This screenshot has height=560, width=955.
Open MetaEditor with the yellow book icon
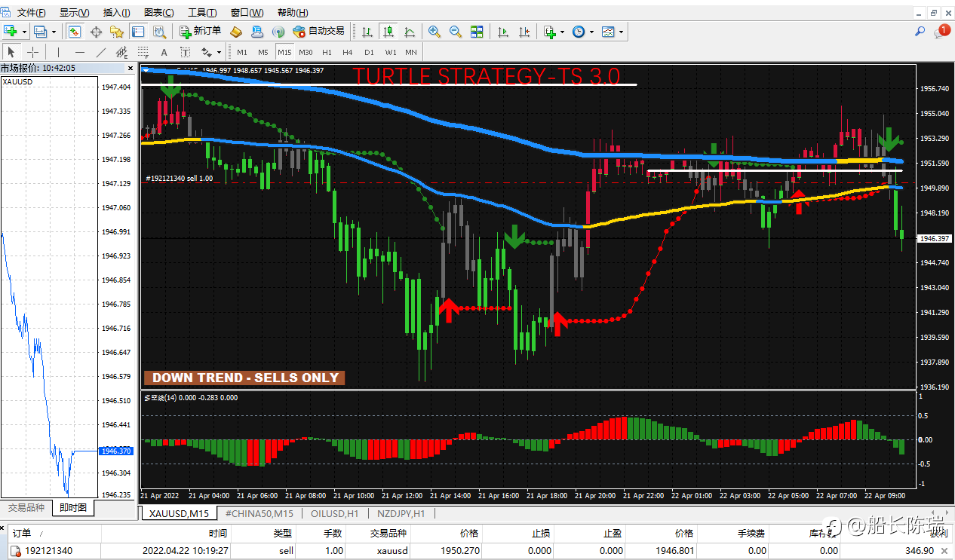236,31
